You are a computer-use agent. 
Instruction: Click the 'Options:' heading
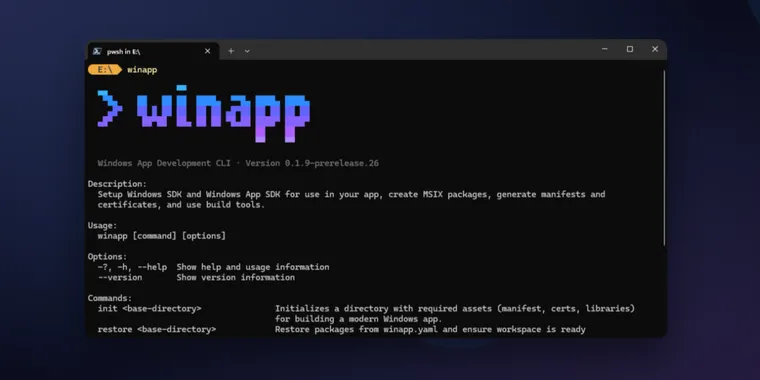coord(107,257)
